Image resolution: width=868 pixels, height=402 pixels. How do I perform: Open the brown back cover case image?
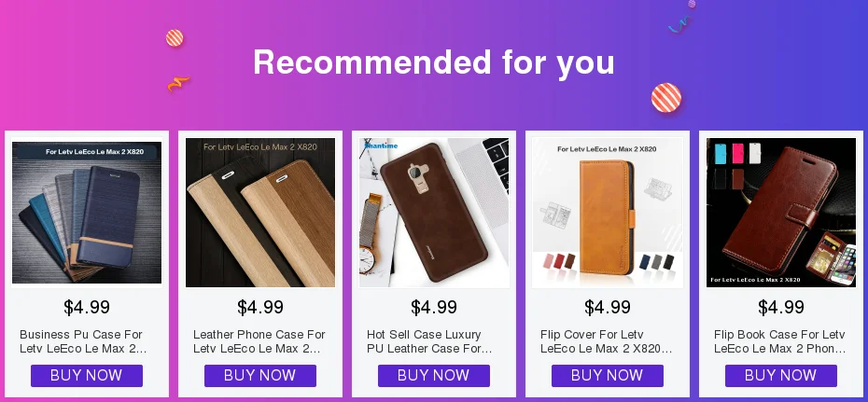point(434,213)
